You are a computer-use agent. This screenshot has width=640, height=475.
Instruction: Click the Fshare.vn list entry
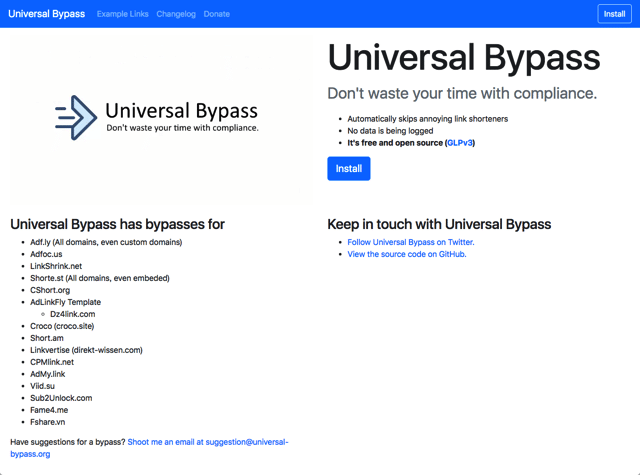click(47, 422)
